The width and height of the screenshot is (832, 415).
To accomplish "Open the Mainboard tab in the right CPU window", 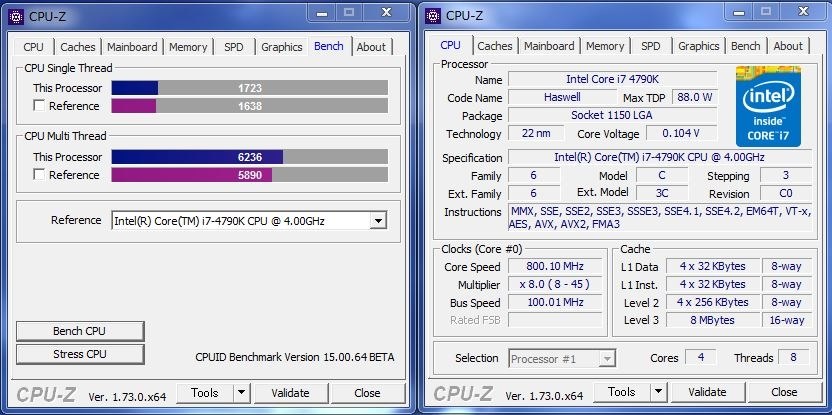I will point(549,46).
